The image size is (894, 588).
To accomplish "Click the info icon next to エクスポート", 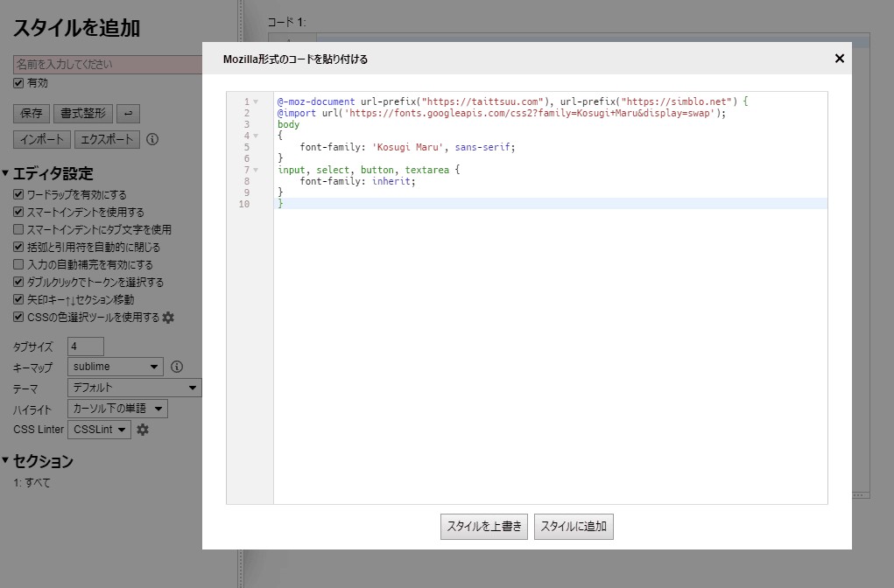I will coord(152,139).
